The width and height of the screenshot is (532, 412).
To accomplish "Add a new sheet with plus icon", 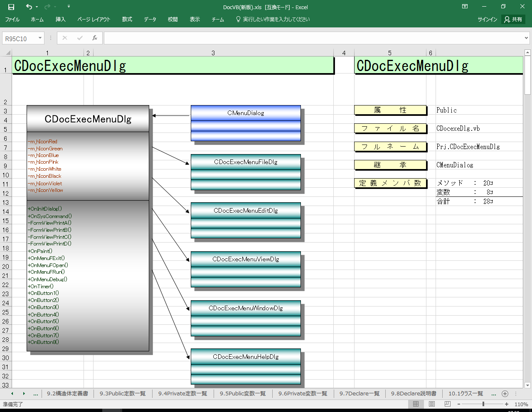I will click(x=505, y=394).
